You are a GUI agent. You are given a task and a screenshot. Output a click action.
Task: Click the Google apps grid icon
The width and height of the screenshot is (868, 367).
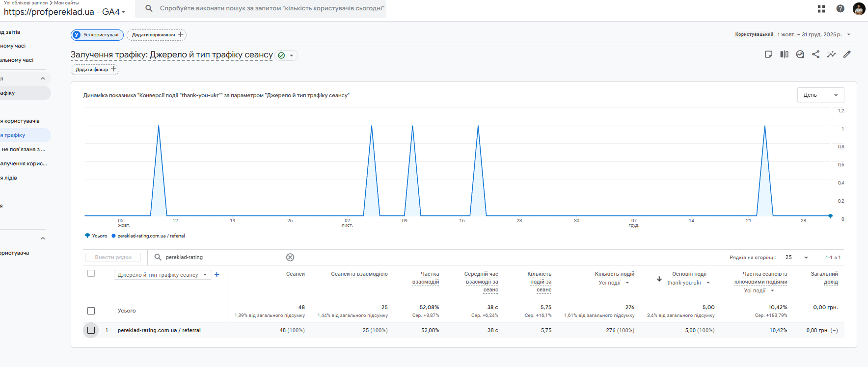pos(821,9)
